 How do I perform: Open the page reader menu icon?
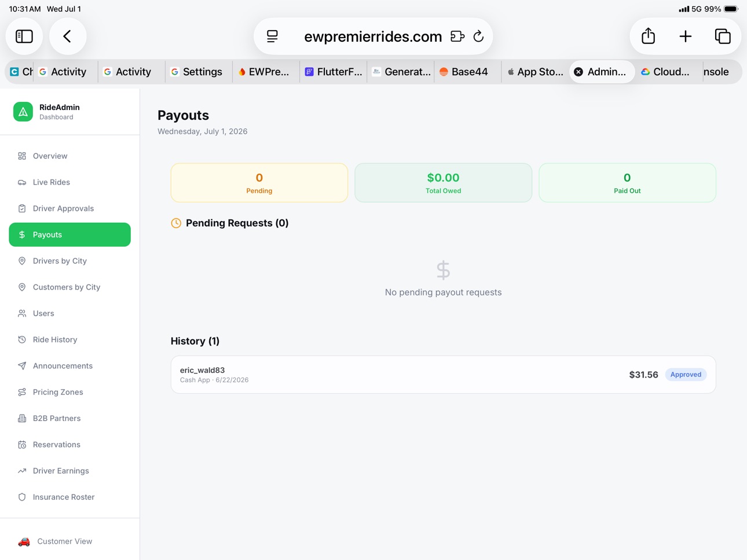click(272, 36)
